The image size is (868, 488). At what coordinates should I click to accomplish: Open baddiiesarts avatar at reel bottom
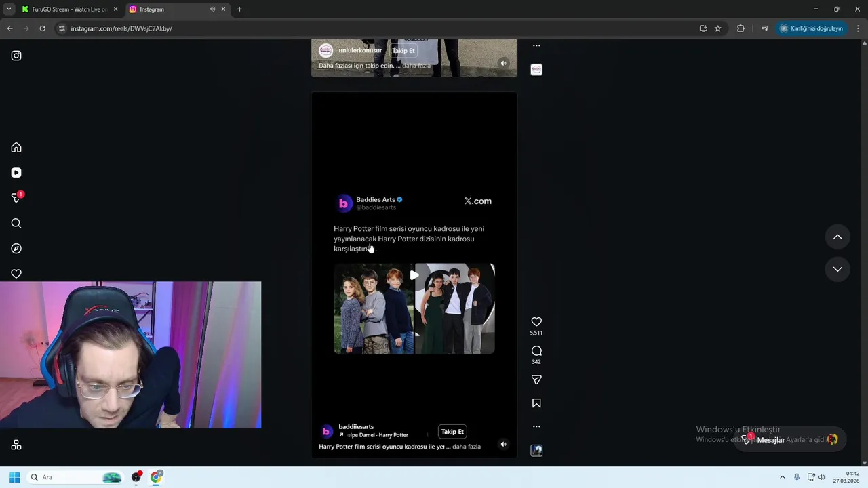pyautogui.click(x=326, y=432)
